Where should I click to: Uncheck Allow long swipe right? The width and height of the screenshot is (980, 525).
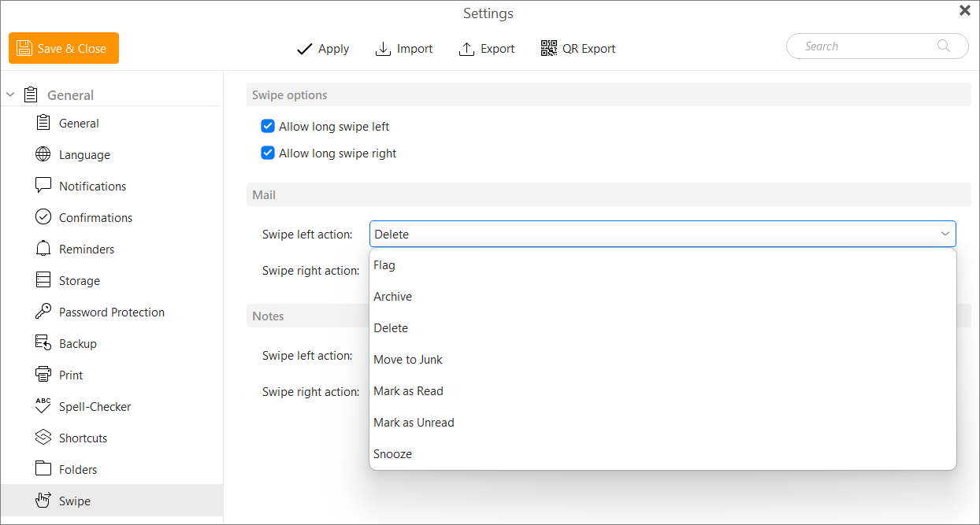(x=268, y=153)
